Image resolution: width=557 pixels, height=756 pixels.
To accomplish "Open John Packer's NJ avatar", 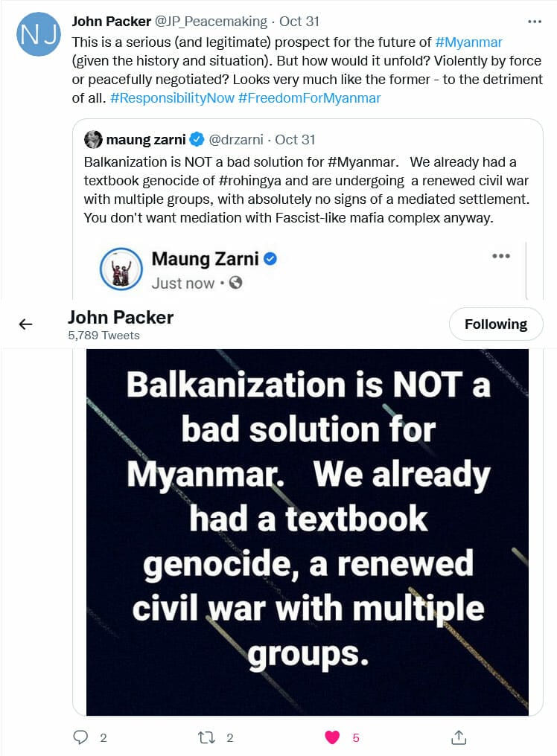I will [x=37, y=34].
